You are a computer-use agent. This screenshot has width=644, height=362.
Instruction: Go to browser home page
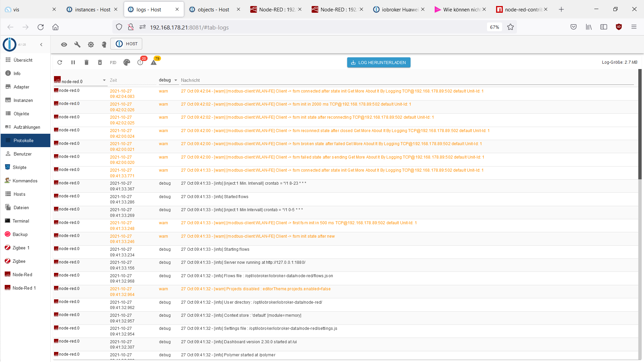(55, 27)
